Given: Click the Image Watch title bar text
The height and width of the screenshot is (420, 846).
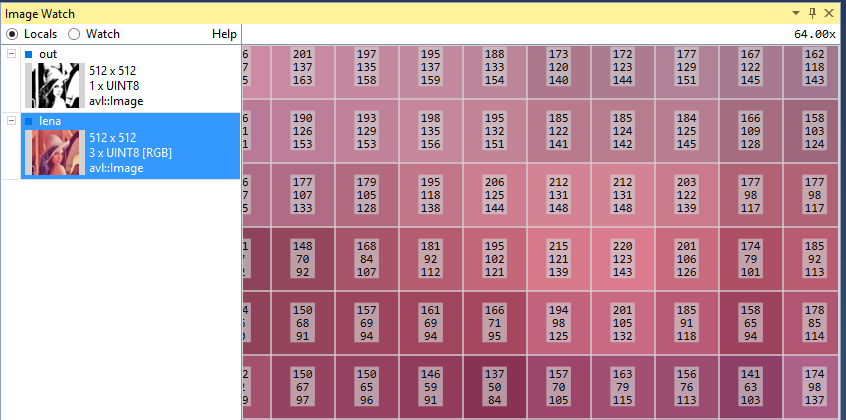Looking at the screenshot, I should (x=39, y=13).
